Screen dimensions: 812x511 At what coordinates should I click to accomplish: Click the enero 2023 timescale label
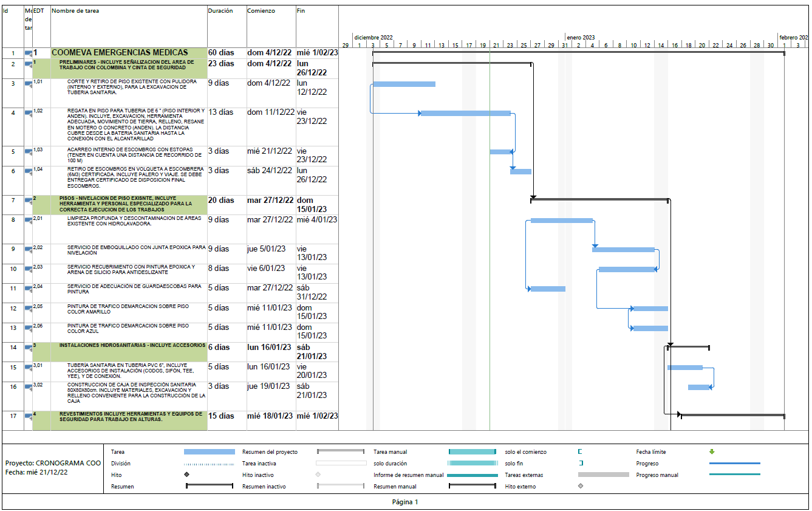click(x=581, y=38)
